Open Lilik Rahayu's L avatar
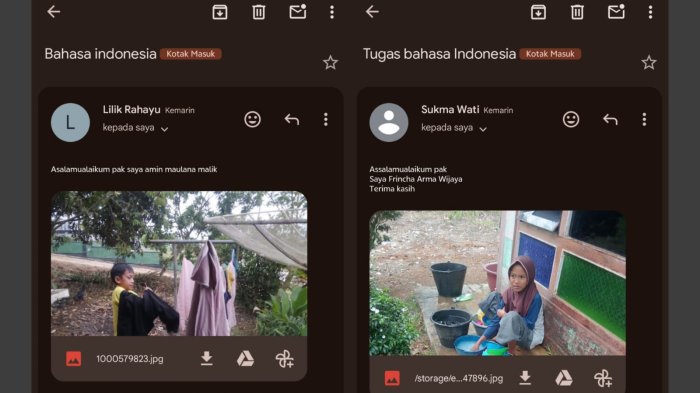This screenshot has height=393, width=700. pyautogui.click(x=71, y=122)
